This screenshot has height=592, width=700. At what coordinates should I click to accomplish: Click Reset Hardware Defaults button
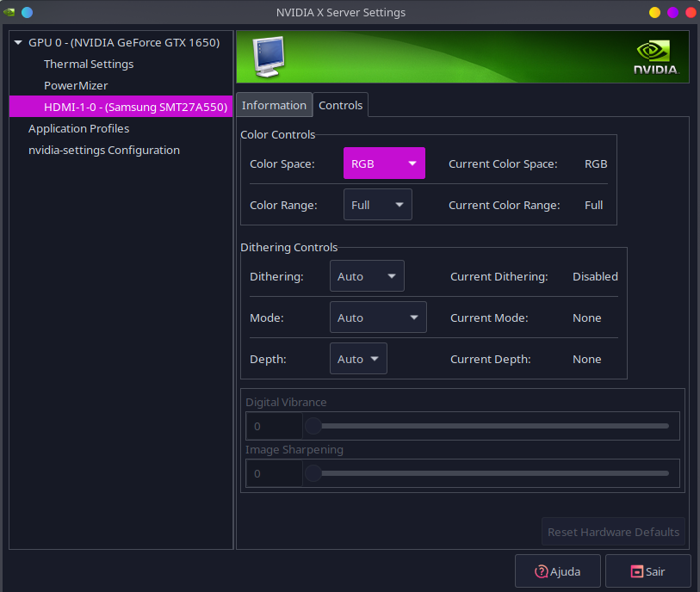point(613,532)
